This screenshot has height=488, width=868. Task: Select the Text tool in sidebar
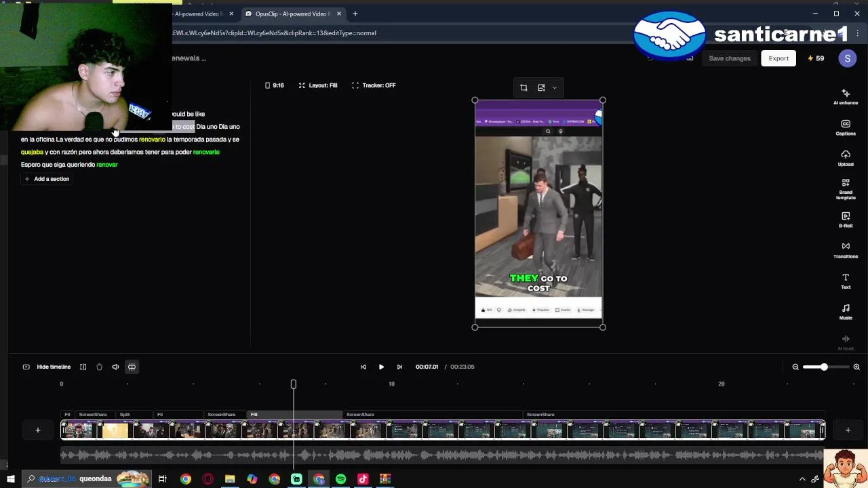pyautogui.click(x=846, y=281)
